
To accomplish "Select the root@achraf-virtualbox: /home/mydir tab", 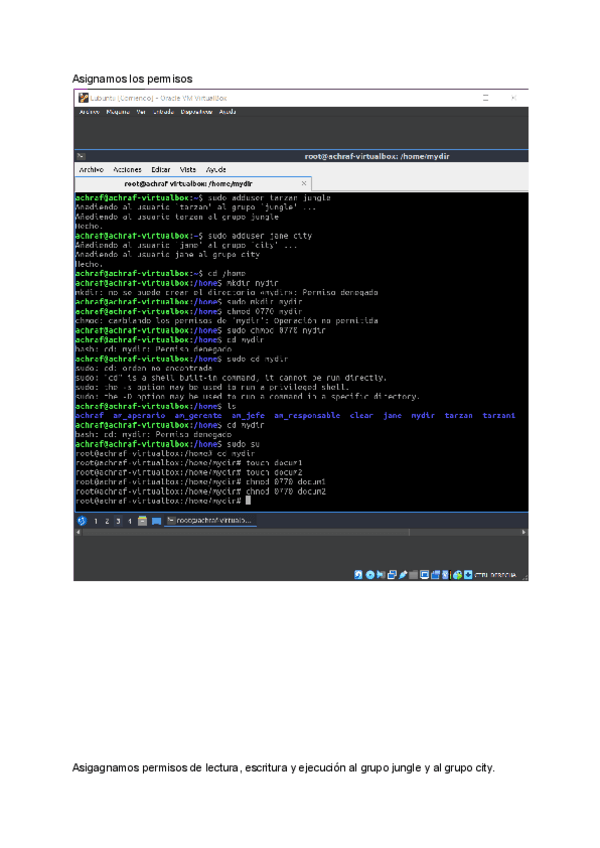I will (188, 184).
